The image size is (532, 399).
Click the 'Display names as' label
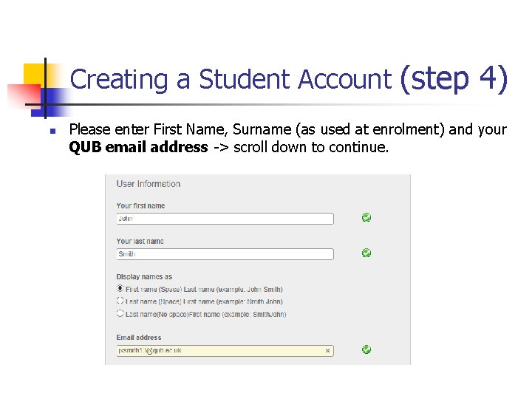pyautogui.click(x=144, y=277)
